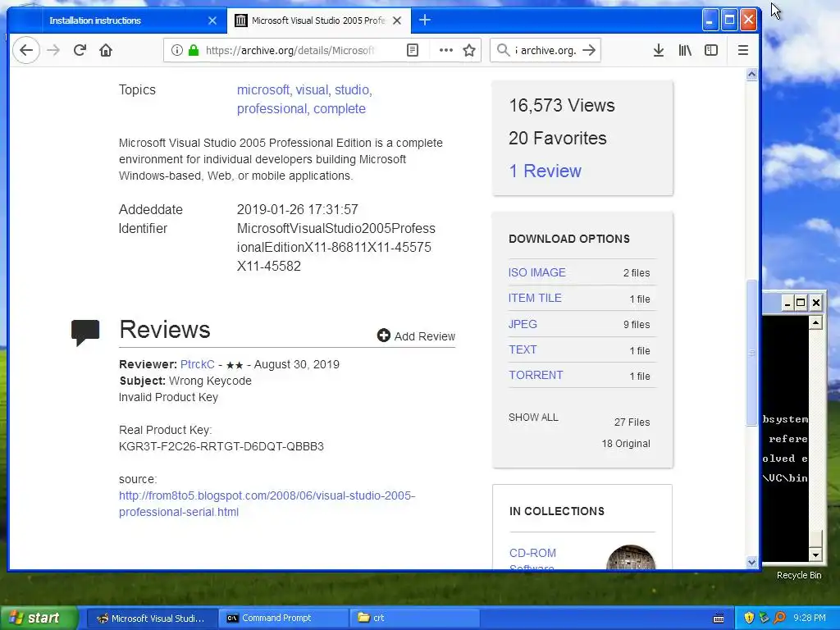Click the Reviews speech bubble icon
Screen dimensions: 840x630
[x=85, y=332]
